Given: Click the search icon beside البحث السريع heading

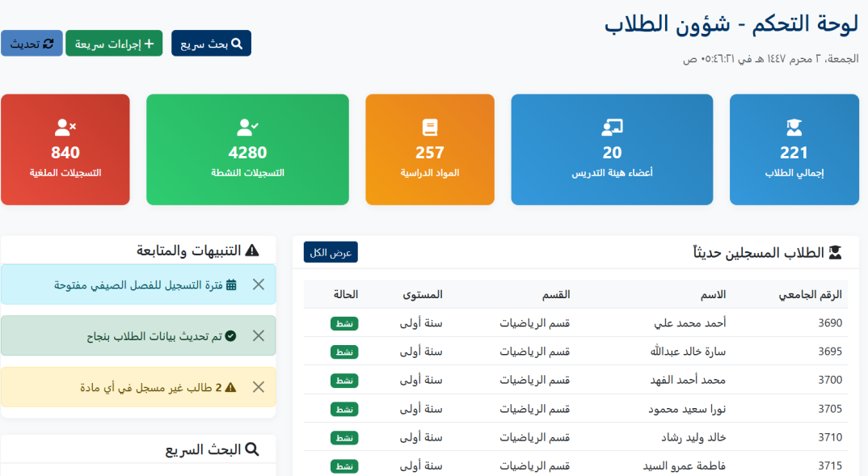Looking at the screenshot, I should pyautogui.click(x=251, y=449).
